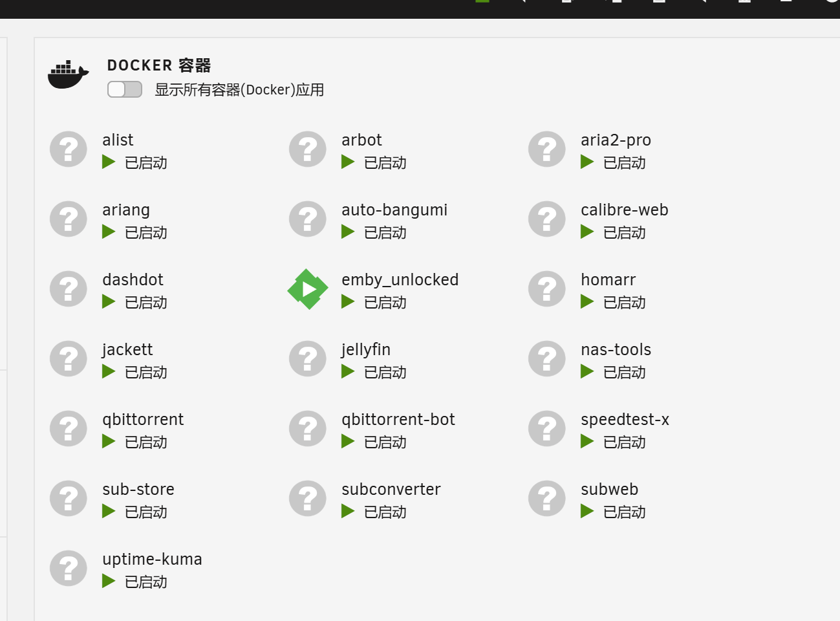Open the jellyfin container icon
The width and height of the screenshot is (840, 621).
pos(308,359)
